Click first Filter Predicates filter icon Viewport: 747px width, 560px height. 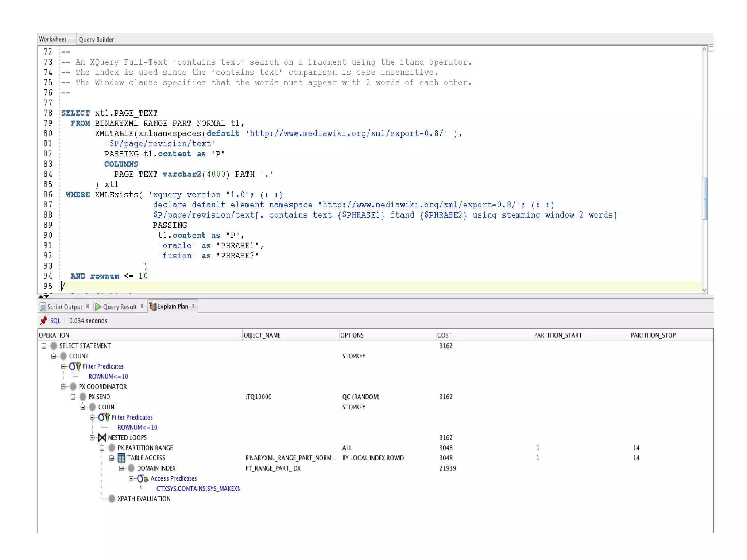tap(75, 366)
